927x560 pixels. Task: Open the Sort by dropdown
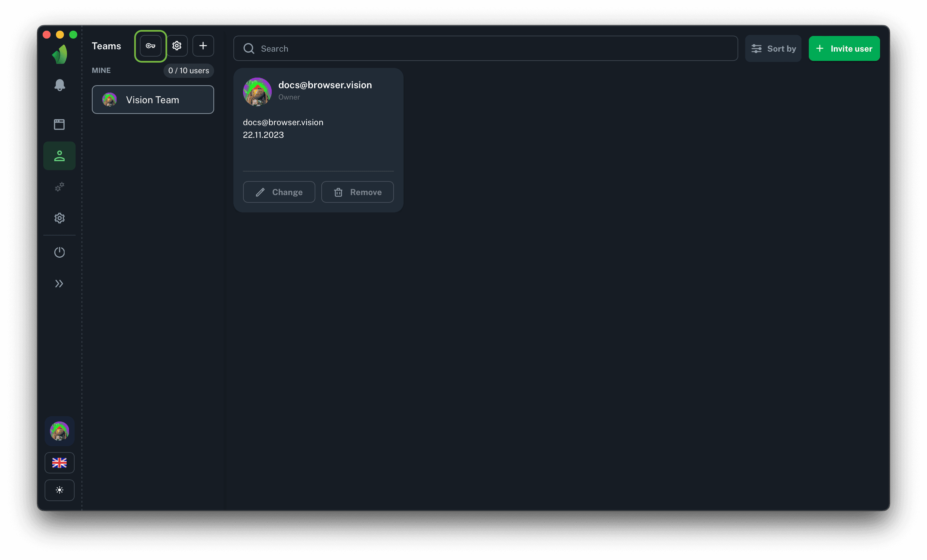(x=773, y=49)
